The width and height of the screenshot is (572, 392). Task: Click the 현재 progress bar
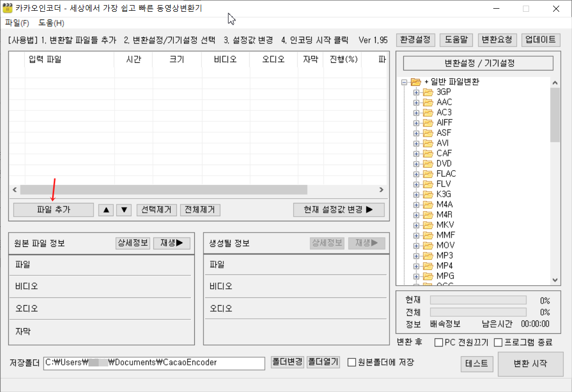coord(478,300)
